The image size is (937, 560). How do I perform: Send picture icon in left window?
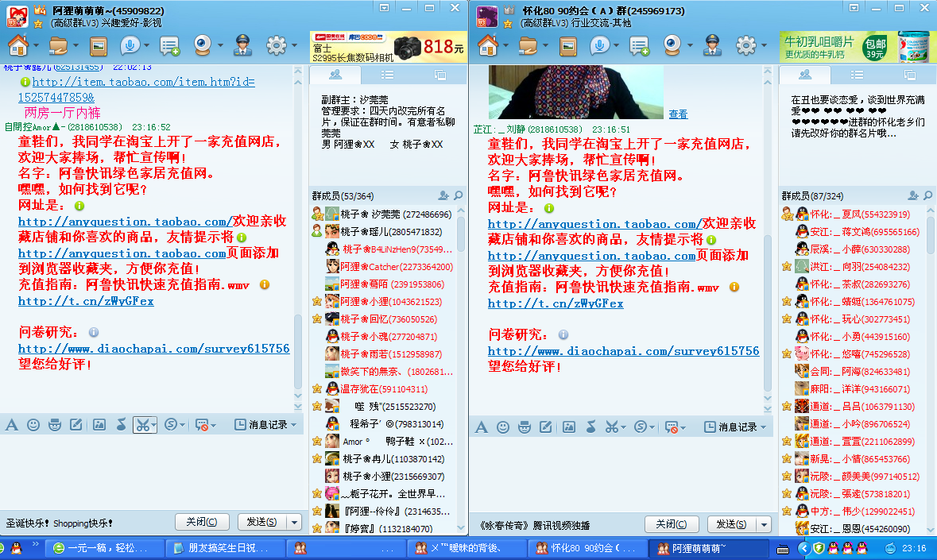(x=99, y=425)
